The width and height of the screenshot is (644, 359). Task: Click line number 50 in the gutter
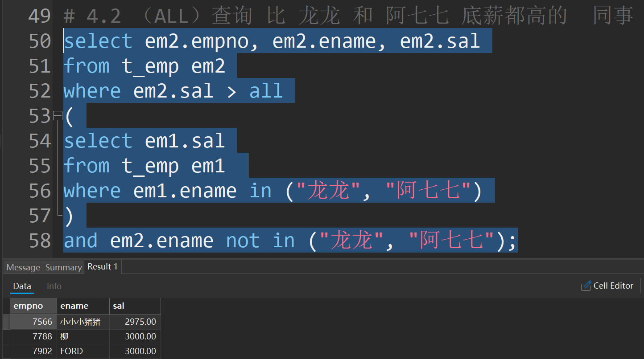click(40, 41)
